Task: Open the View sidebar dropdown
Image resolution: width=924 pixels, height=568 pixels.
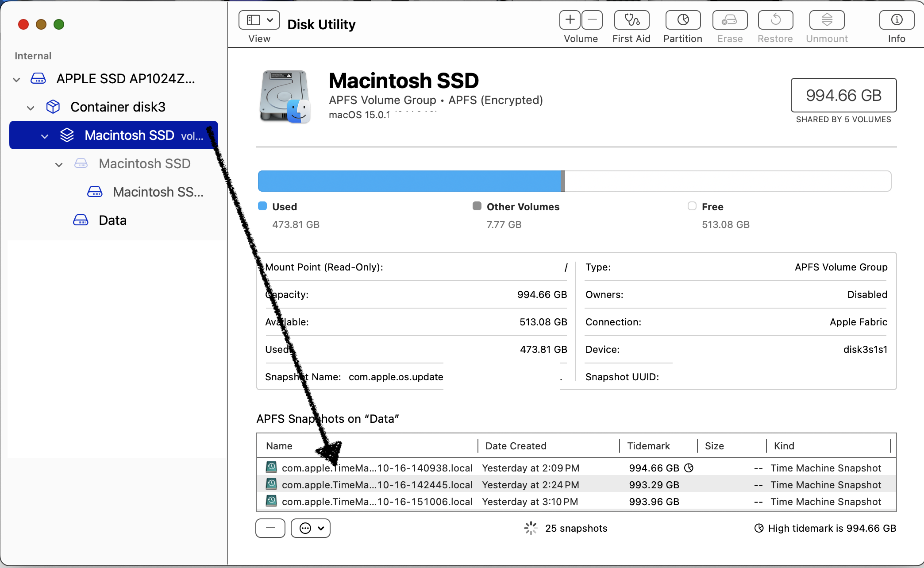Action: pyautogui.click(x=259, y=20)
